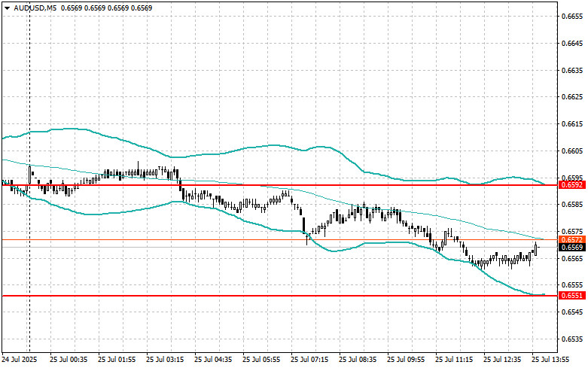Click the 25 Jul 12:35 time label
588x368 pixels.
(502, 360)
